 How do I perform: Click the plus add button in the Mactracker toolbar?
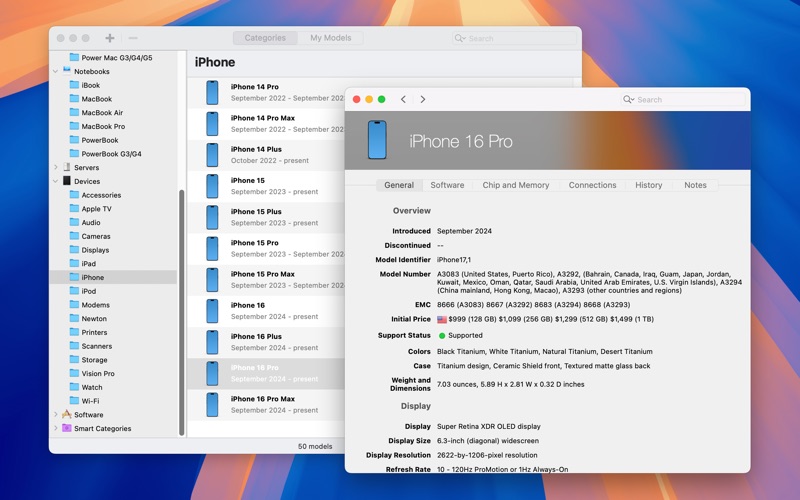(110, 38)
